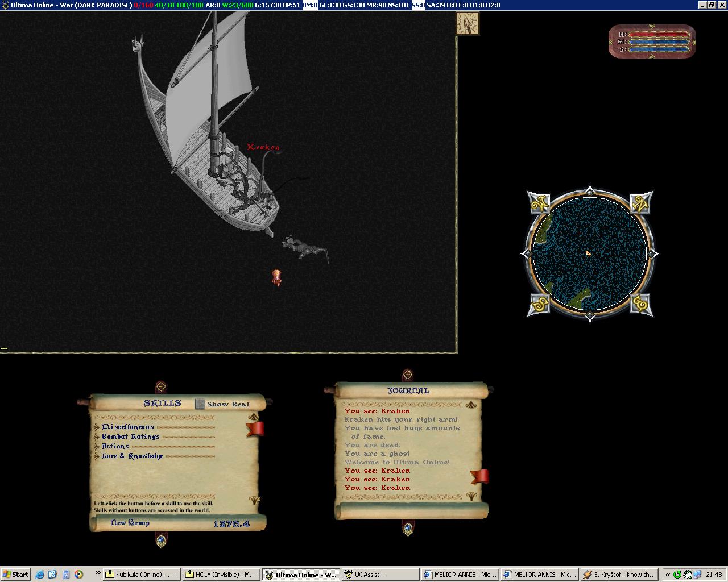This screenshot has height=582, width=728.
Task: Switch to first MELIOR ANNIS taskbar window
Action: coord(461,575)
